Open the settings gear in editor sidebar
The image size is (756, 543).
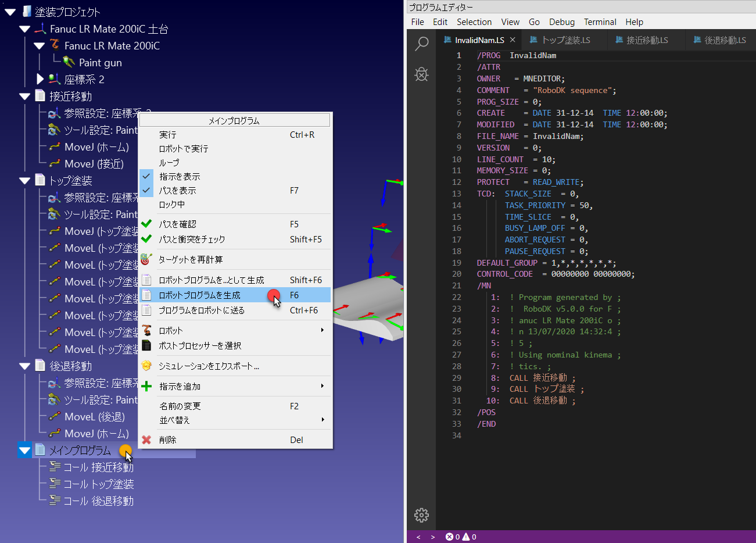421,515
